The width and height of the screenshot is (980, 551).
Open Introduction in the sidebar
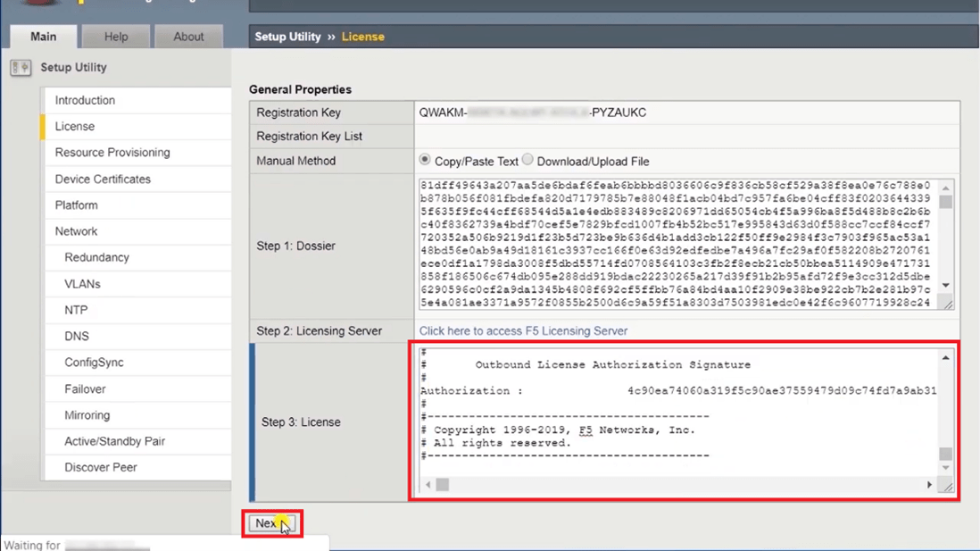[x=84, y=100]
